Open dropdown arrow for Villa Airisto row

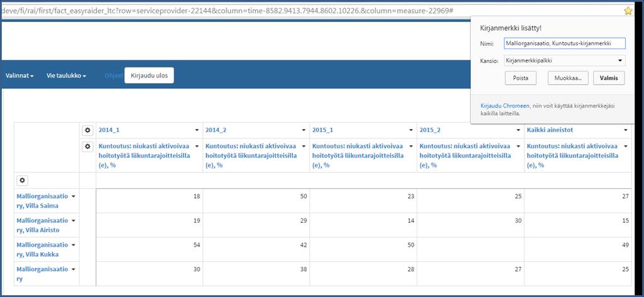74,221
